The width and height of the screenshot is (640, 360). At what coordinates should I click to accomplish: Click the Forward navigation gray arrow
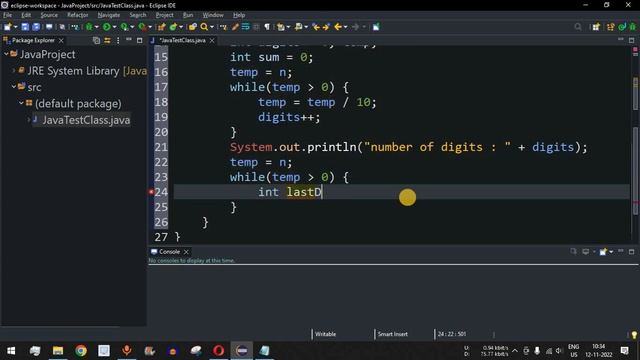tap(356, 27)
